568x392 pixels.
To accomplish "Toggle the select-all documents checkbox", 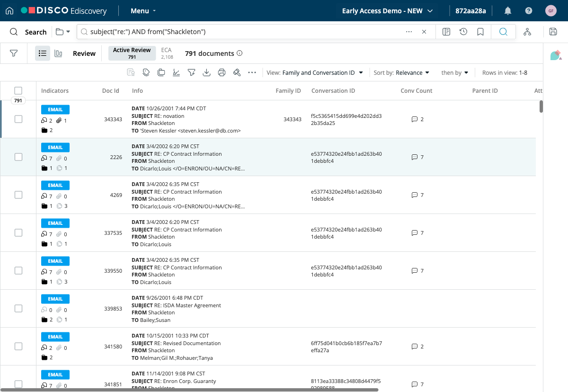I will [18, 90].
